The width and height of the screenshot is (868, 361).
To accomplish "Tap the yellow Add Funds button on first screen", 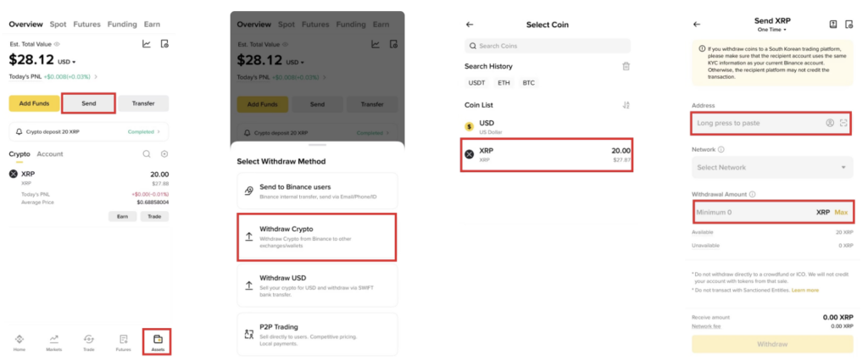I will coord(34,103).
